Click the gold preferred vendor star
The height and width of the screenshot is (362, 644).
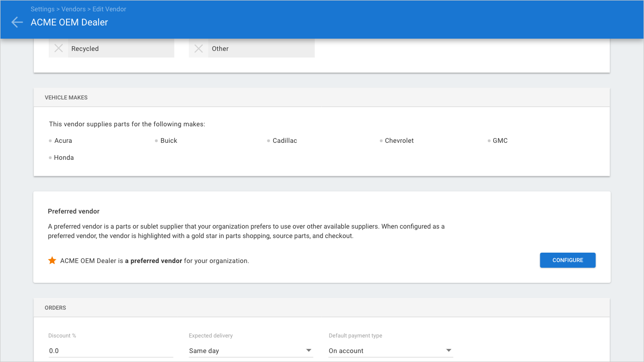pos(52,260)
